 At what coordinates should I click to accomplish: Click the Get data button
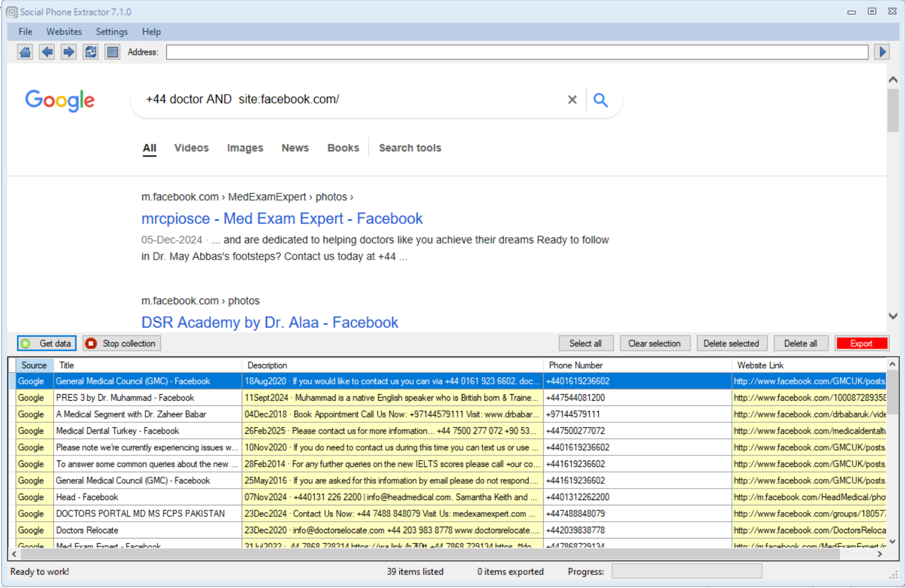click(47, 343)
